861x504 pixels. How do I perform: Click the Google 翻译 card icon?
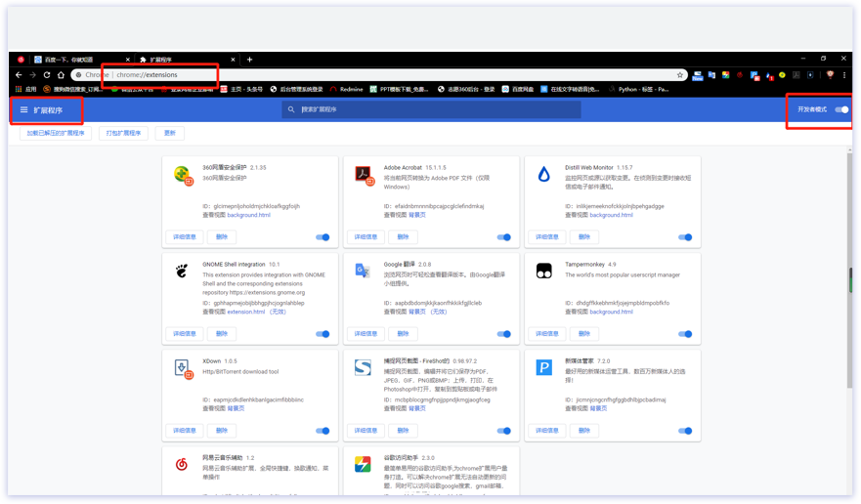click(x=363, y=271)
